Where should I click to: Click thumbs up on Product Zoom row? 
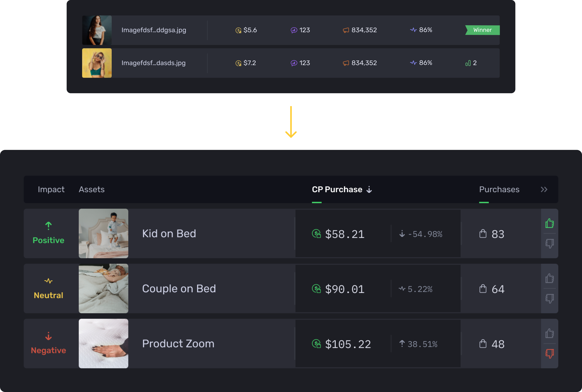coord(549,333)
